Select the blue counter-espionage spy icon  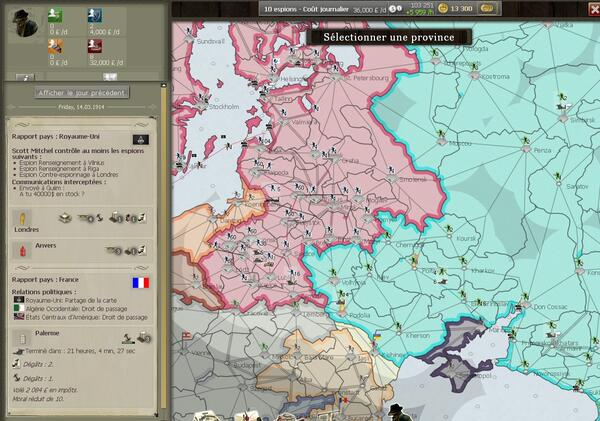[95, 16]
